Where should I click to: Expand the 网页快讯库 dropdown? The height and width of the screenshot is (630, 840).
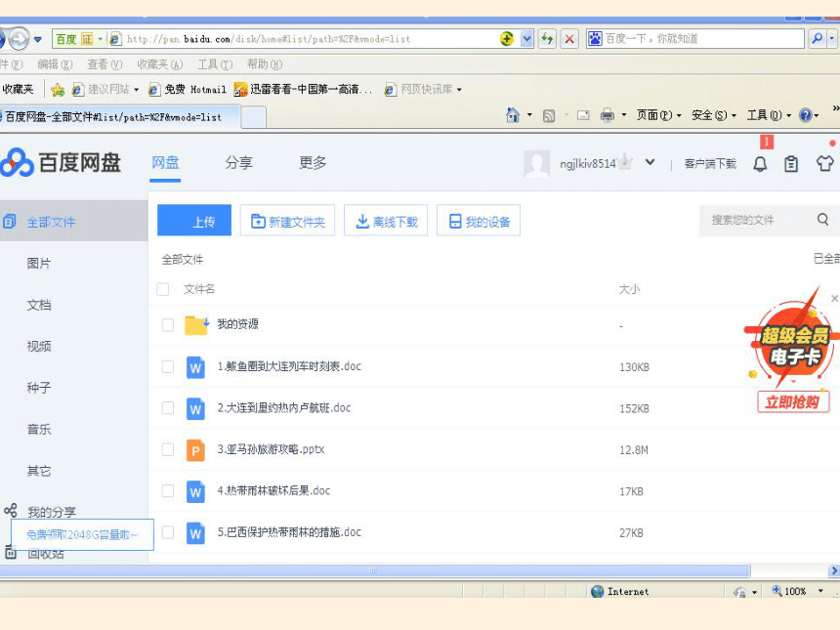(459, 90)
